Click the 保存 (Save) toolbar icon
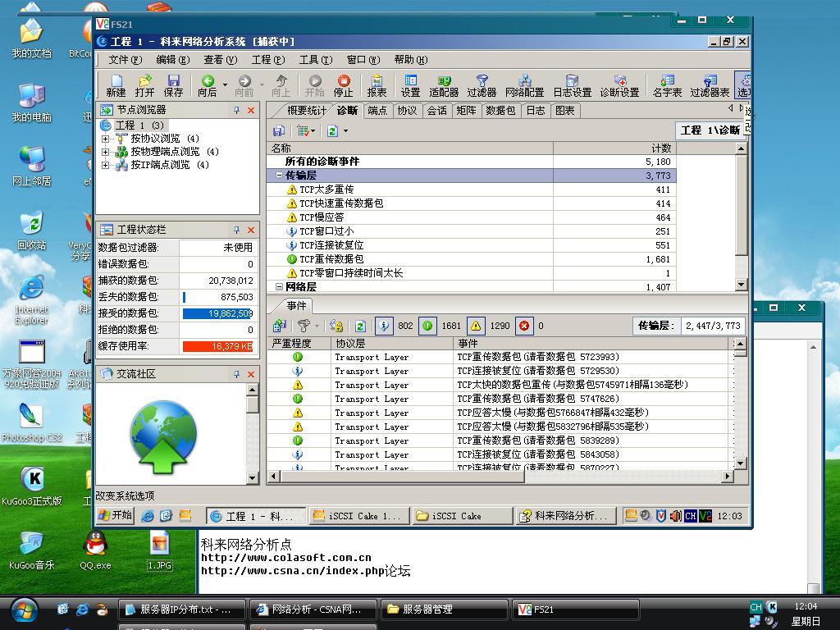840x630 pixels. pos(173,84)
